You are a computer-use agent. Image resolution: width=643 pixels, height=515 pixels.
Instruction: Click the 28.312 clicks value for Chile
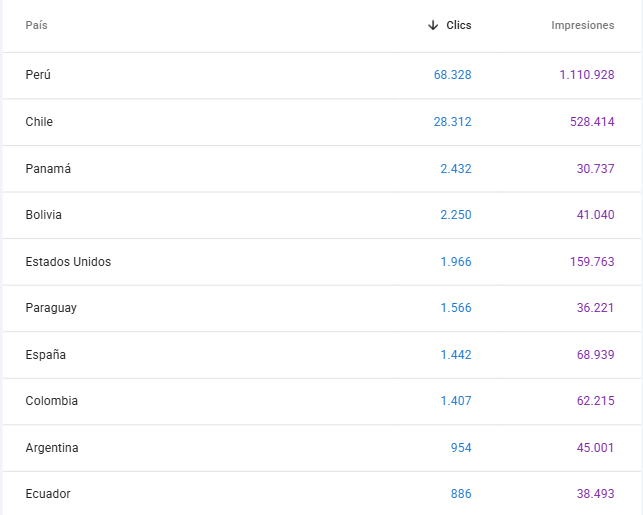[x=452, y=122]
